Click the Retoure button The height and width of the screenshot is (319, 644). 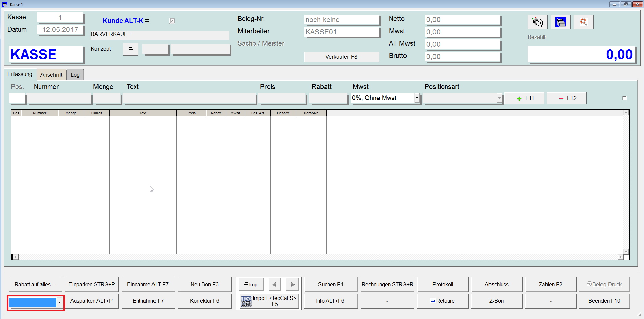tap(443, 301)
